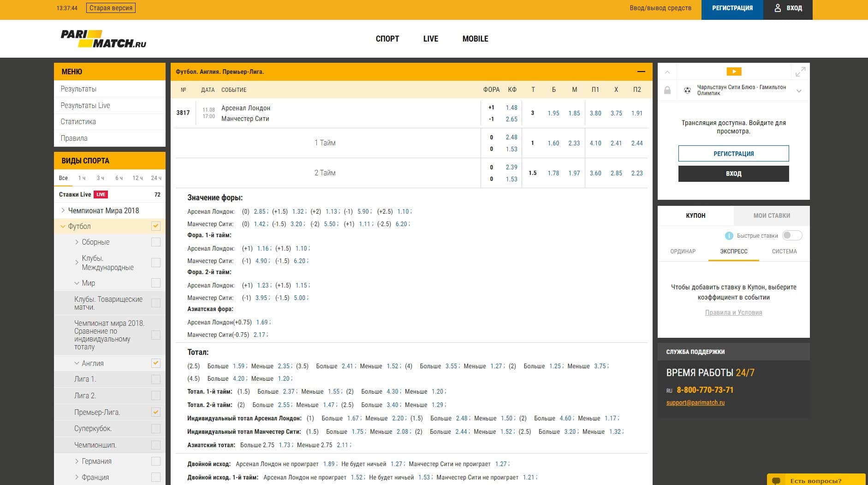Expand the Германия node
Screen dimensions: 868x485
77,461
